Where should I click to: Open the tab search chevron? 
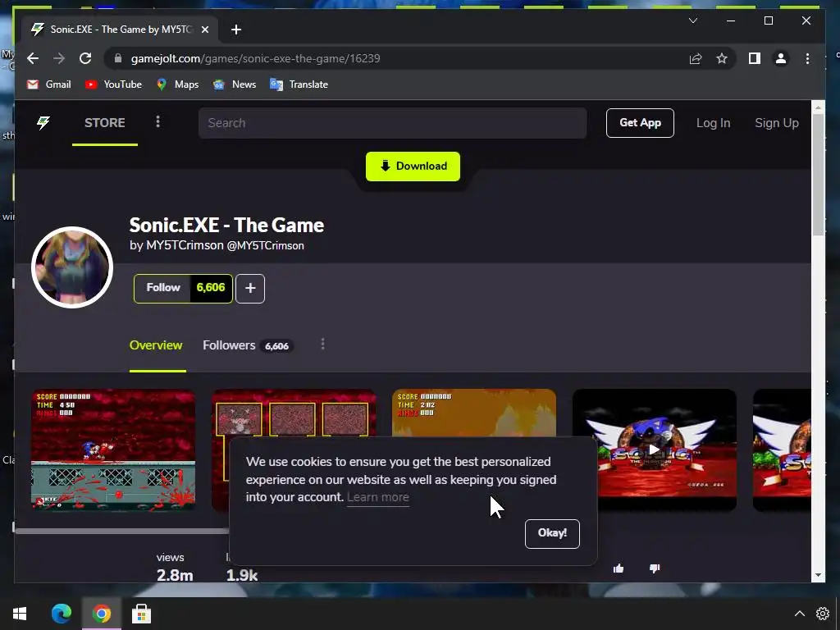click(x=692, y=21)
